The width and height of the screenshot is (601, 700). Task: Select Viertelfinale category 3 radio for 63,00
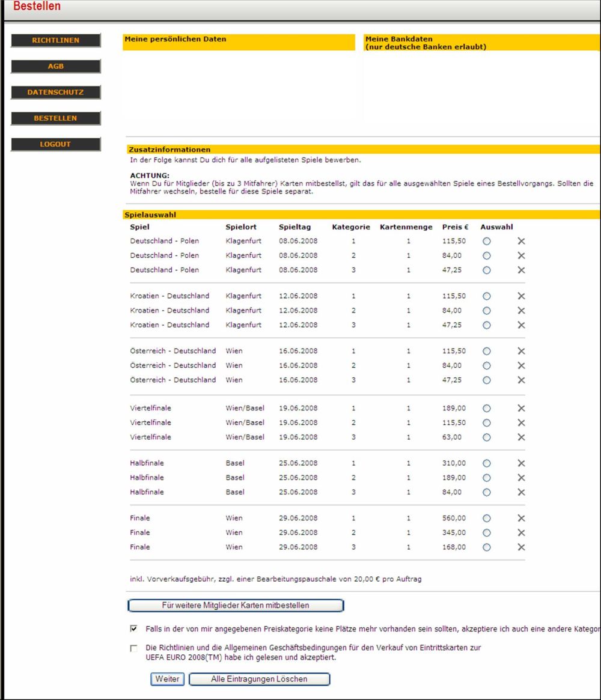coord(487,437)
